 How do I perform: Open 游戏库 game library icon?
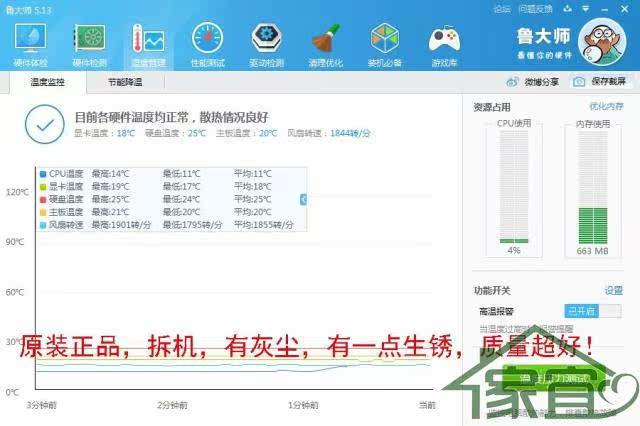click(x=444, y=45)
